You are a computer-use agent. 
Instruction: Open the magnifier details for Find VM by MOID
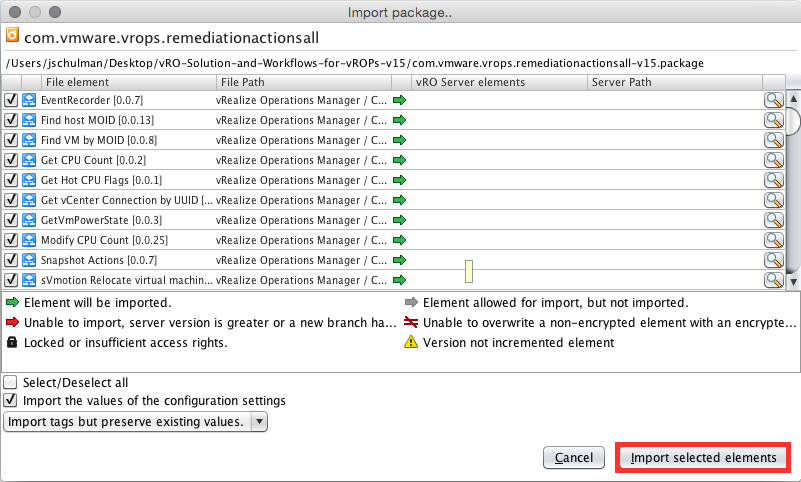(774, 140)
